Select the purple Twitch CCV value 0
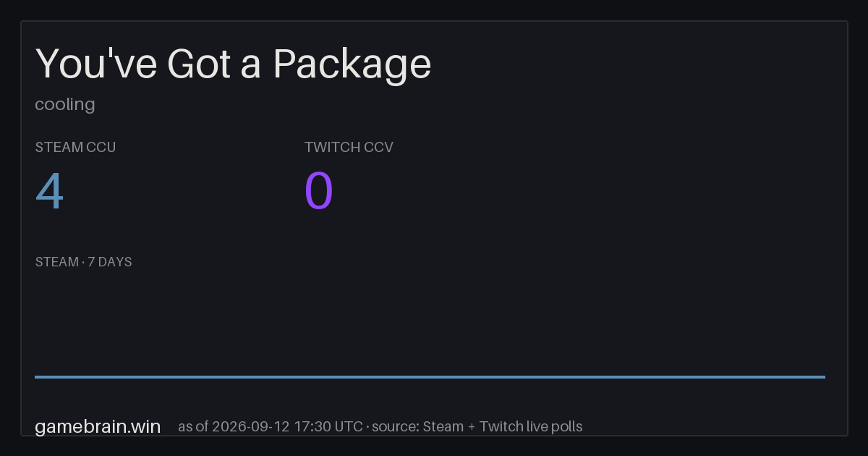The width and height of the screenshot is (868, 456). click(x=319, y=192)
